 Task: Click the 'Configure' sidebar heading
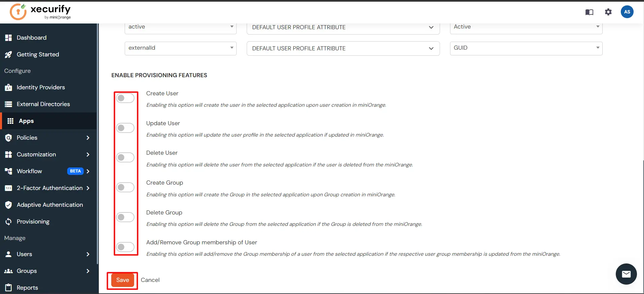tap(17, 71)
